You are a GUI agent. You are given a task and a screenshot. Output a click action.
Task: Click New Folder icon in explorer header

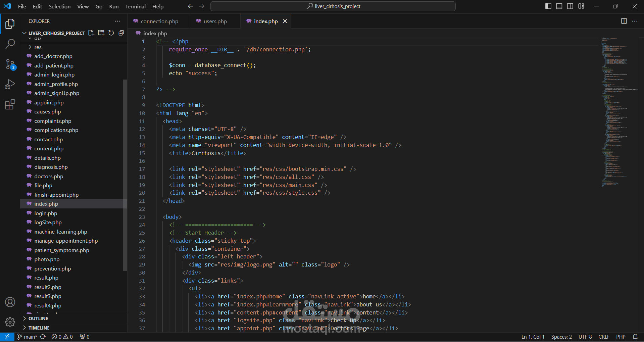(x=101, y=33)
